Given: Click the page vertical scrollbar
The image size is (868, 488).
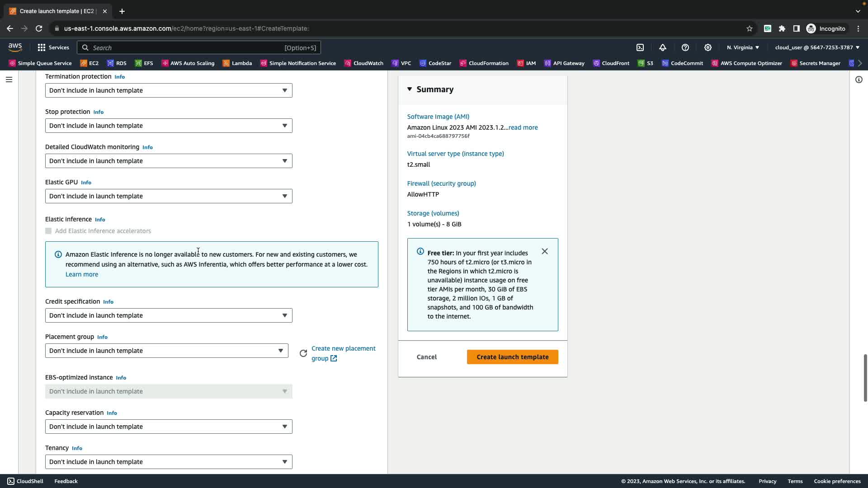Looking at the screenshot, I should click(x=865, y=378).
